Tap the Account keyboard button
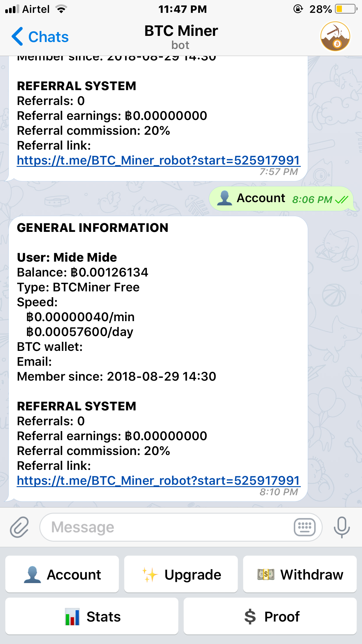Viewport: 362px width, 644px height. point(62,574)
